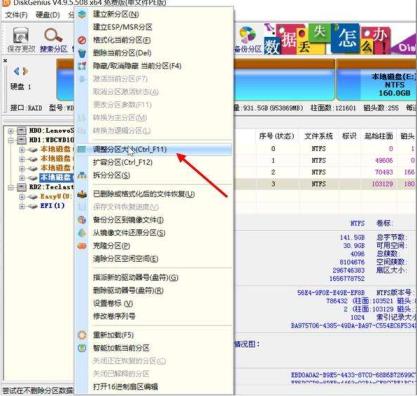Collapse the HD1:WDC disk tree node
This screenshot has height=396, width=417.
tap(11, 140)
